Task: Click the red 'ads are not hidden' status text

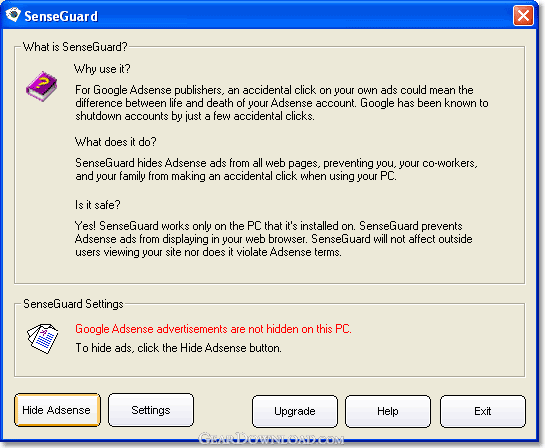Action: pyautogui.click(x=213, y=329)
